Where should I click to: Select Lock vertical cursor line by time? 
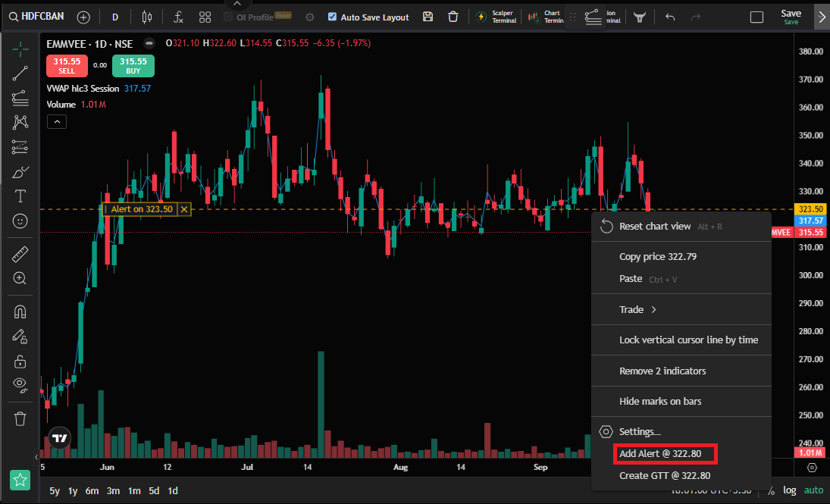tap(681, 340)
